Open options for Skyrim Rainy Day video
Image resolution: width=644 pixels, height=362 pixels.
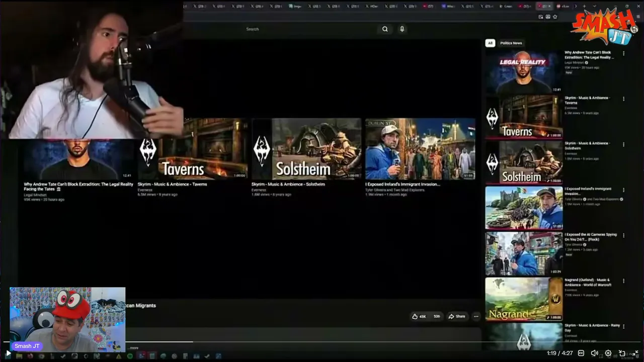(624, 326)
